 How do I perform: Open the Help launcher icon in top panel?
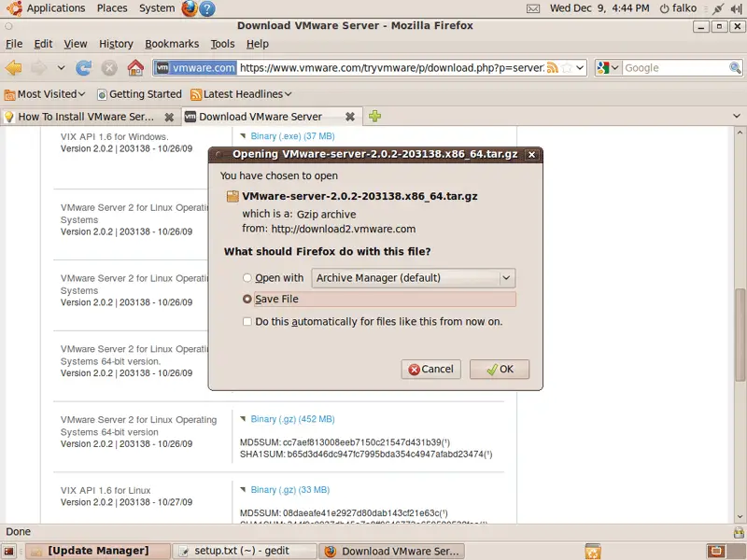pyautogui.click(x=206, y=8)
